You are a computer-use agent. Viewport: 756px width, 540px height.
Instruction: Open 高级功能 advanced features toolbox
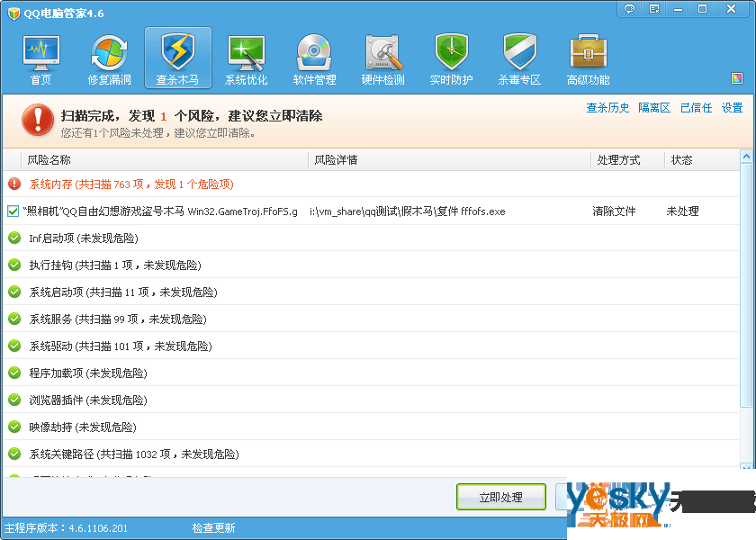(589, 59)
